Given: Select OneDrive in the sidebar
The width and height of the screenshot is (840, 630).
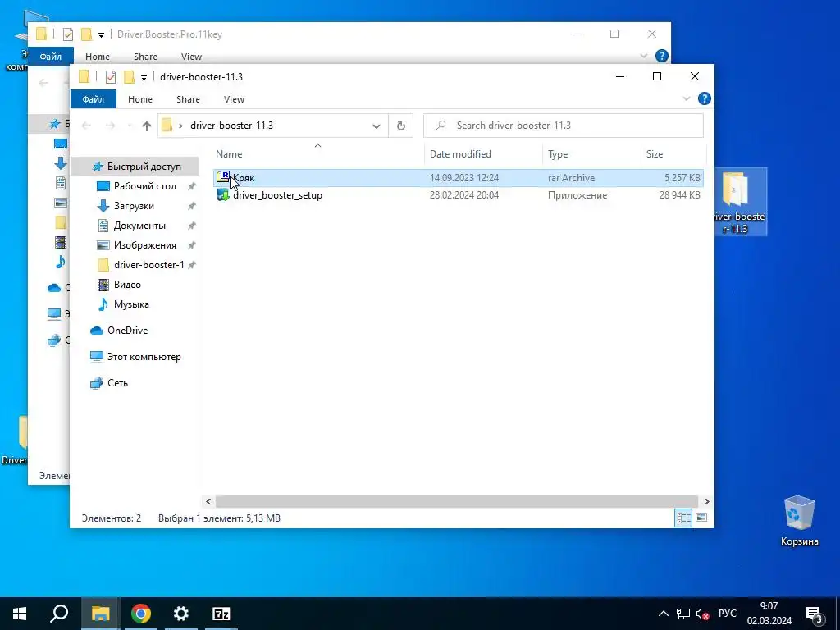Looking at the screenshot, I should [x=127, y=331].
